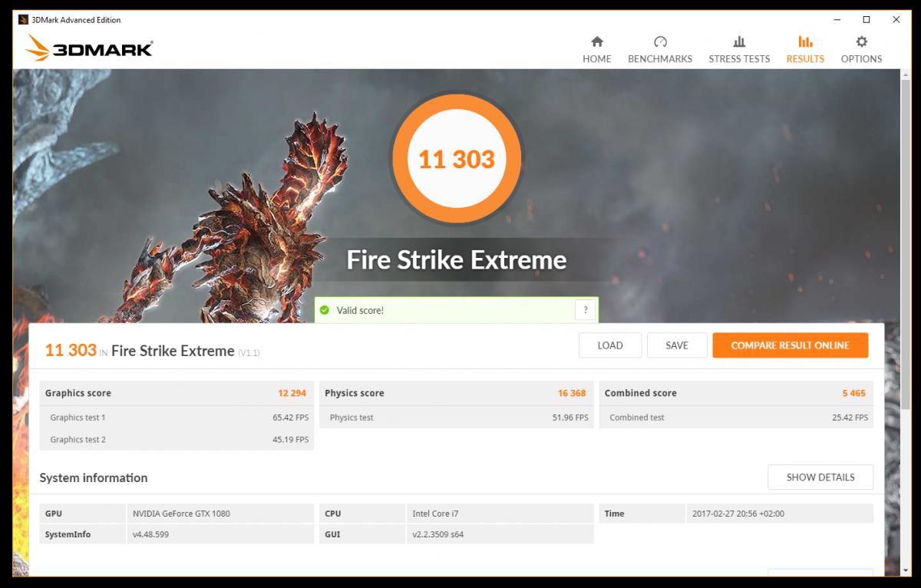
Task: Click COMPARE RESULT ONLINE button
Action: [791, 345]
